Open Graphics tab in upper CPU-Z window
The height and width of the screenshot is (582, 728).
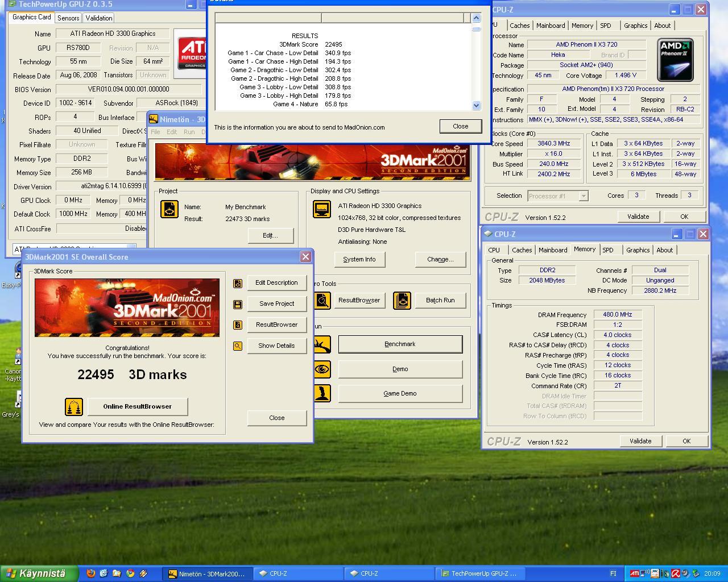tap(635, 26)
